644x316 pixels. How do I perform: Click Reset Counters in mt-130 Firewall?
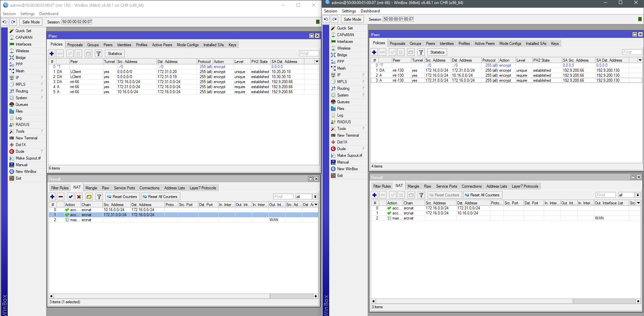click(122, 197)
